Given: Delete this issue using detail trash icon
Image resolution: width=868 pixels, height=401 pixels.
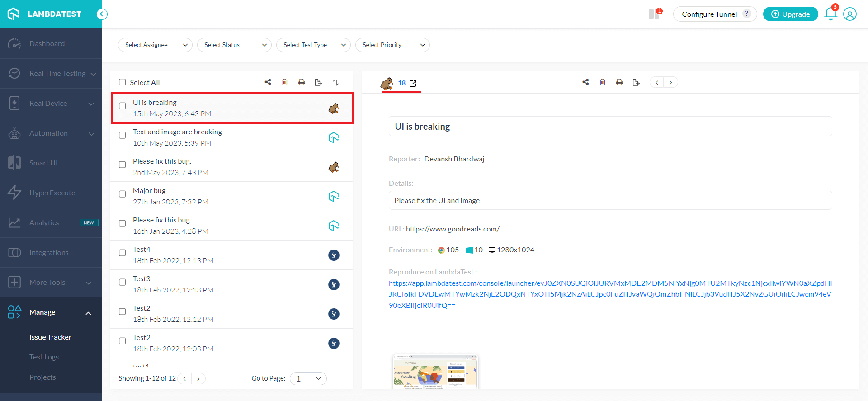Looking at the screenshot, I should click(603, 82).
